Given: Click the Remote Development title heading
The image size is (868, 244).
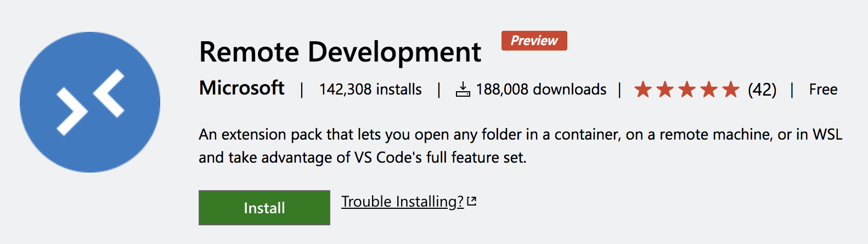Looking at the screenshot, I should coord(340,52).
